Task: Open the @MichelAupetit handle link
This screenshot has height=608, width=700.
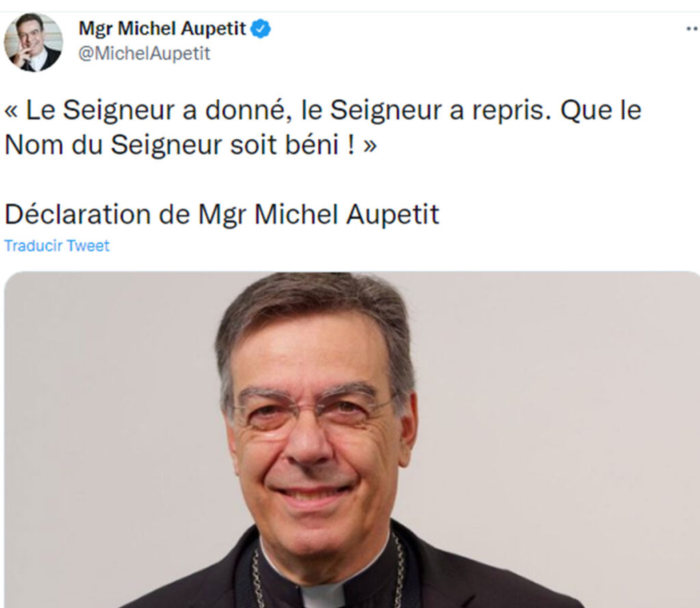Action: 144,53
